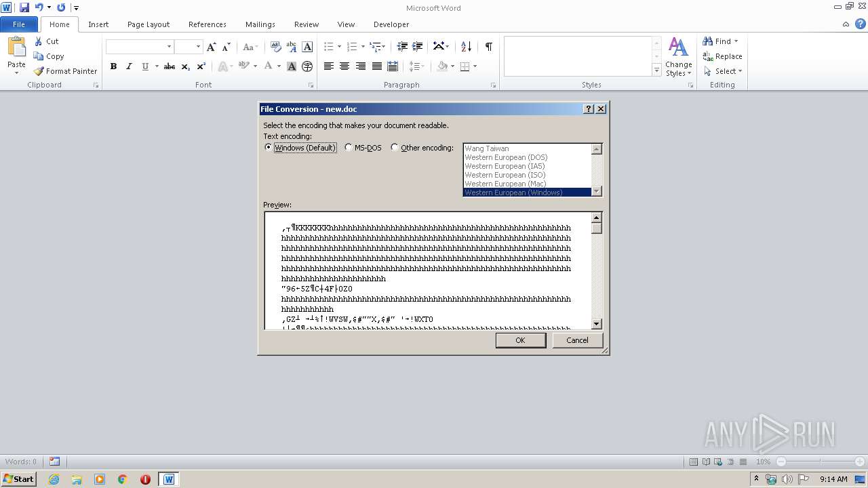Select MS-DOS encoding radio button
The image size is (868, 488).
tap(349, 147)
